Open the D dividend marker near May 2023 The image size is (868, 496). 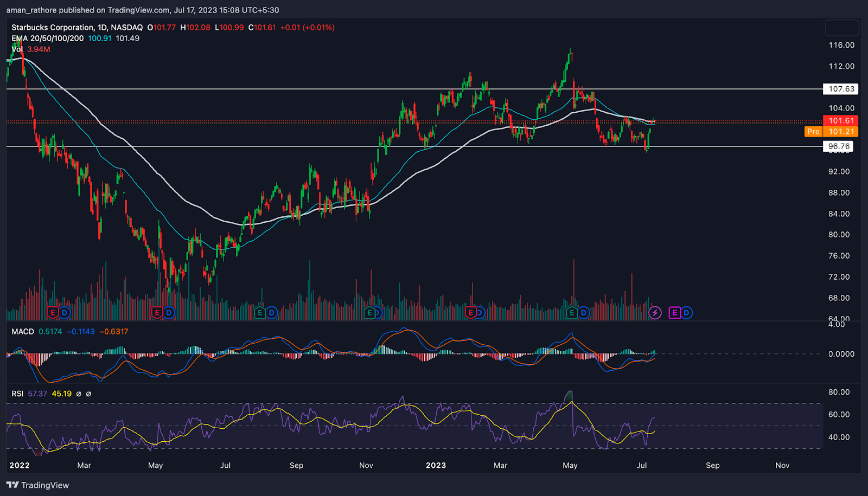[x=584, y=313]
